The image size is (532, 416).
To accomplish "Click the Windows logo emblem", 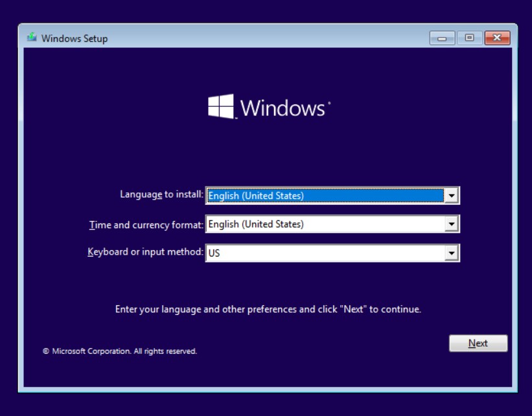I will pyautogui.click(x=220, y=106).
